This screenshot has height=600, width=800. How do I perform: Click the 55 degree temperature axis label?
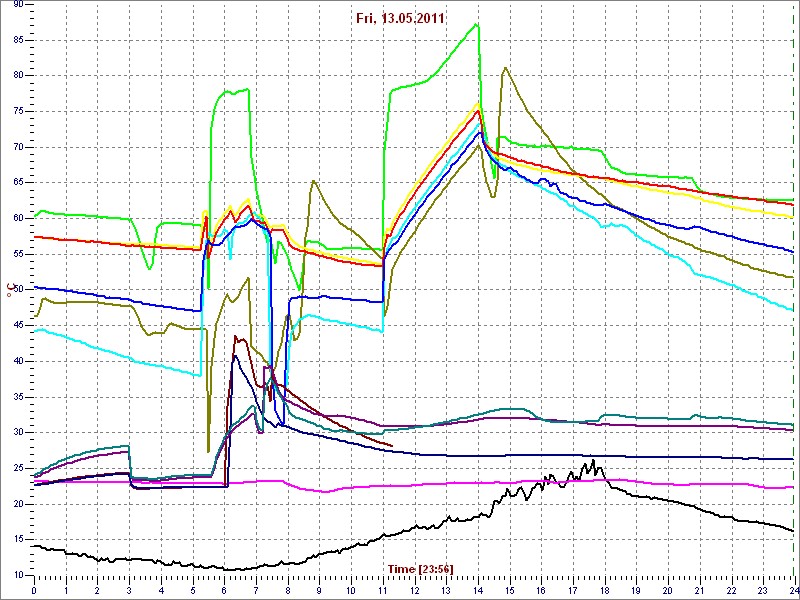[x=16, y=254]
